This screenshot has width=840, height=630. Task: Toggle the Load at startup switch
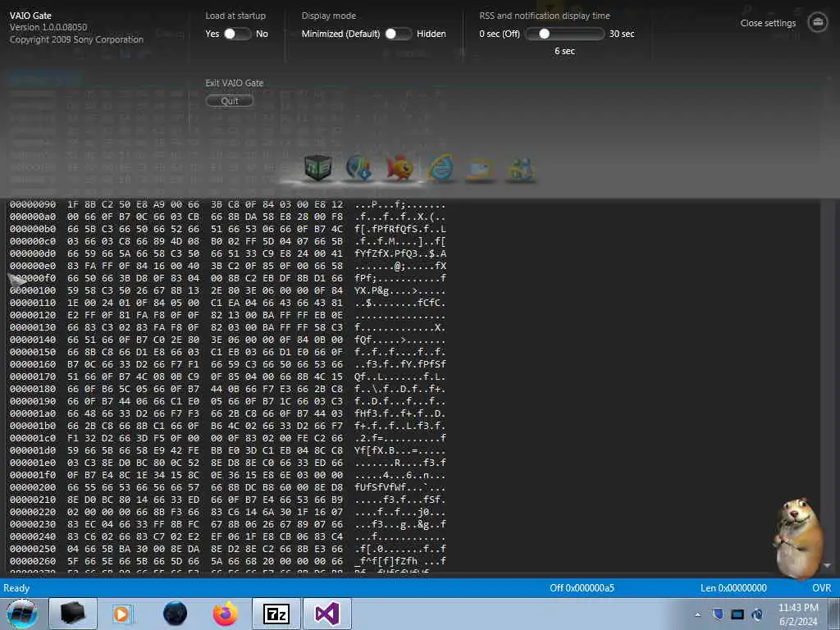pos(236,34)
